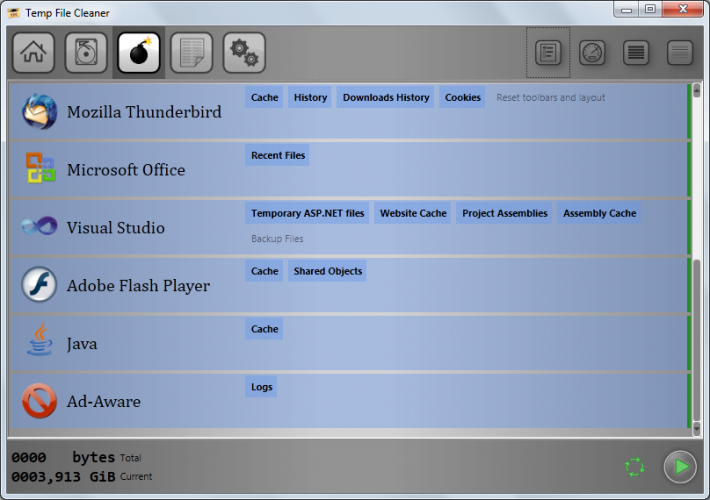This screenshot has width=710, height=500.
Task: Toggle Visual Studio Backup Files option
Action: coord(277,239)
